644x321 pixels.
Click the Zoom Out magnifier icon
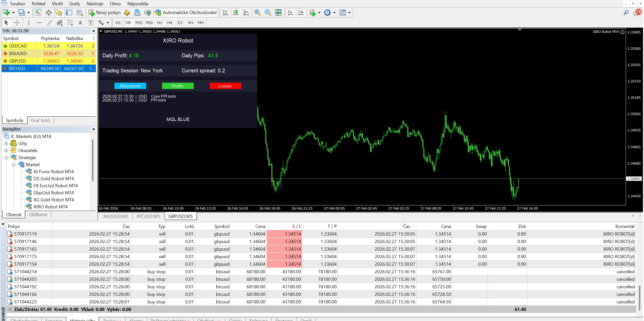268,13
